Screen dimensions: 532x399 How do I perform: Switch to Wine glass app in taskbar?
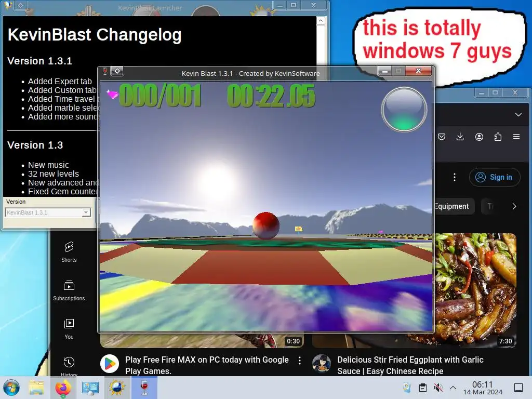tap(144, 388)
